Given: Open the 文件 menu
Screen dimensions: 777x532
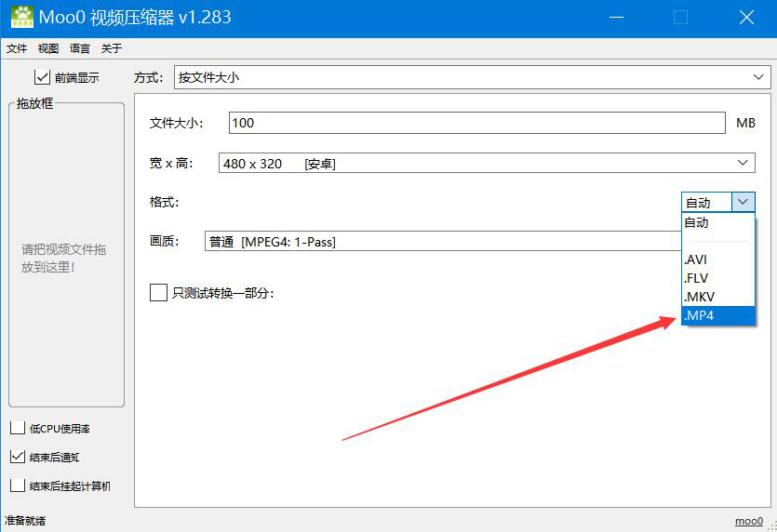Looking at the screenshot, I should (17, 48).
